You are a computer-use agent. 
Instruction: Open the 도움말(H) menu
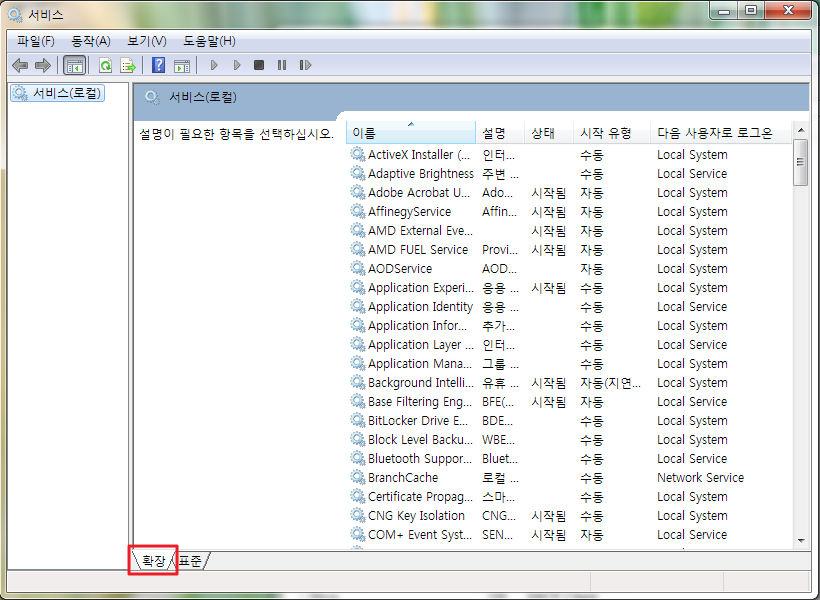click(209, 41)
